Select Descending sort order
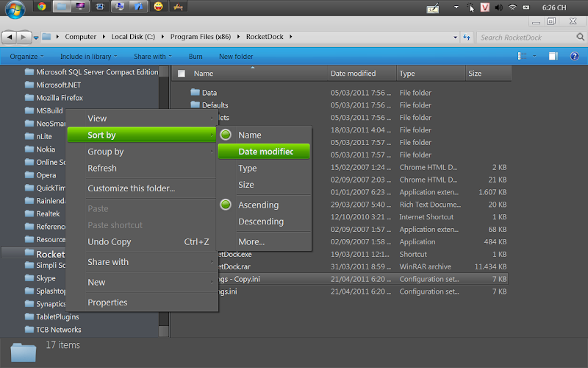This screenshot has width=588, height=368. point(264,222)
